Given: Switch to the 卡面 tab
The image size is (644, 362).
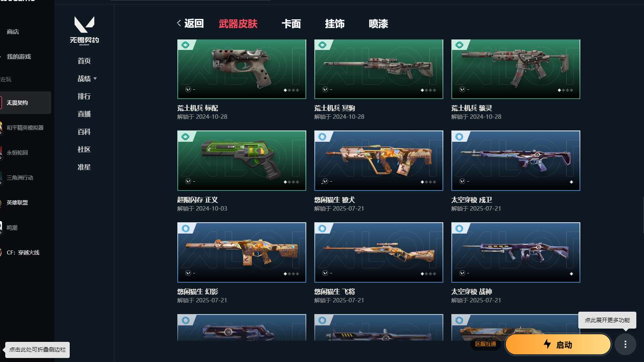Looking at the screenshot, I should point(291,24).
